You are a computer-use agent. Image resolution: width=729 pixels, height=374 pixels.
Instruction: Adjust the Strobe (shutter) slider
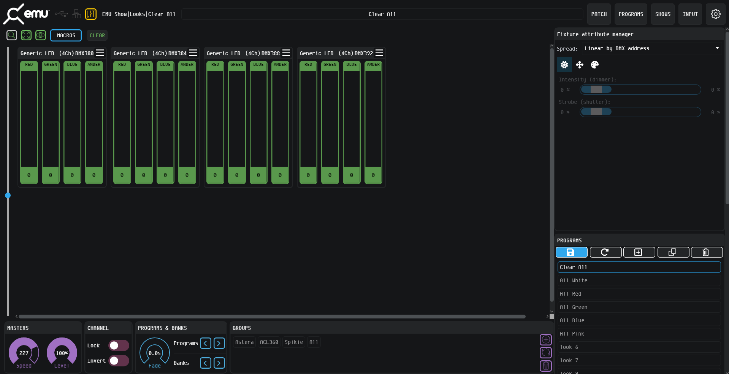(640, 112)
